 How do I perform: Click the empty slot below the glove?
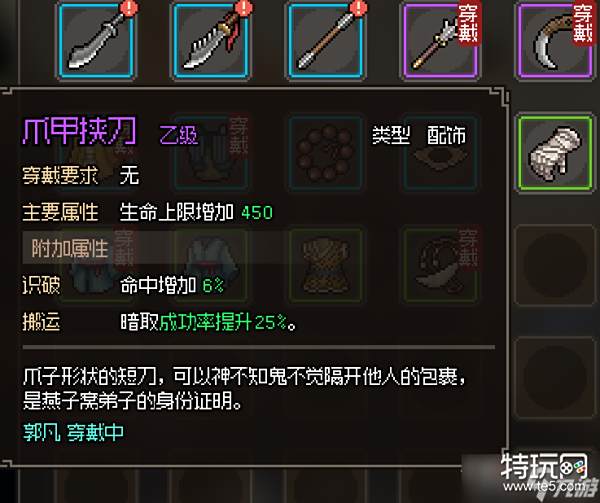click(556, 265)
